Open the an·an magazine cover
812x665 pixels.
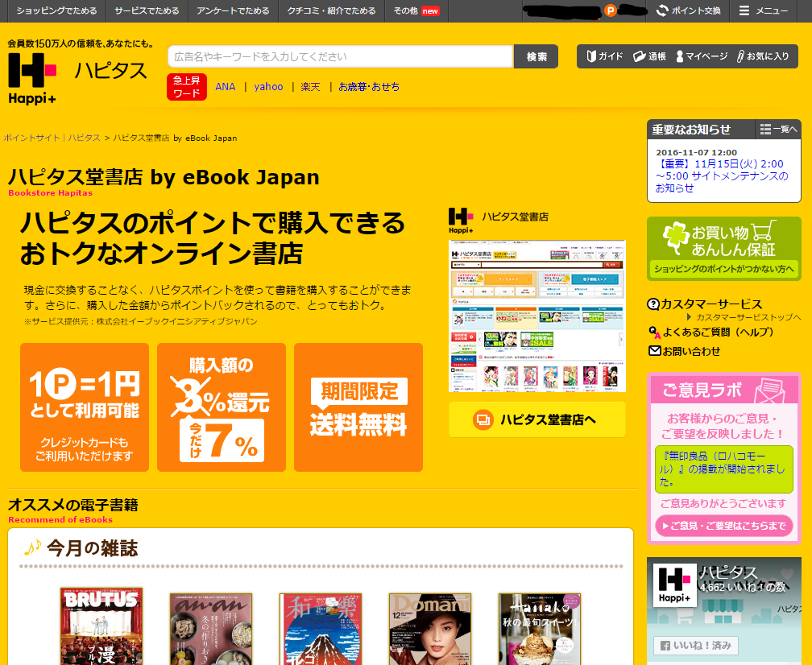click(x=211, y=629)
